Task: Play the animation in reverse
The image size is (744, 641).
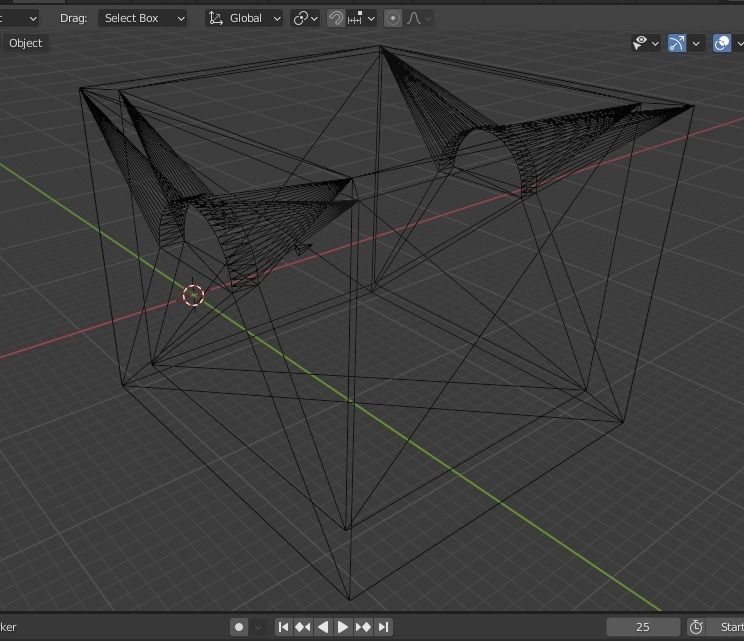Action: pyautogui.click(x=323, y=627)
